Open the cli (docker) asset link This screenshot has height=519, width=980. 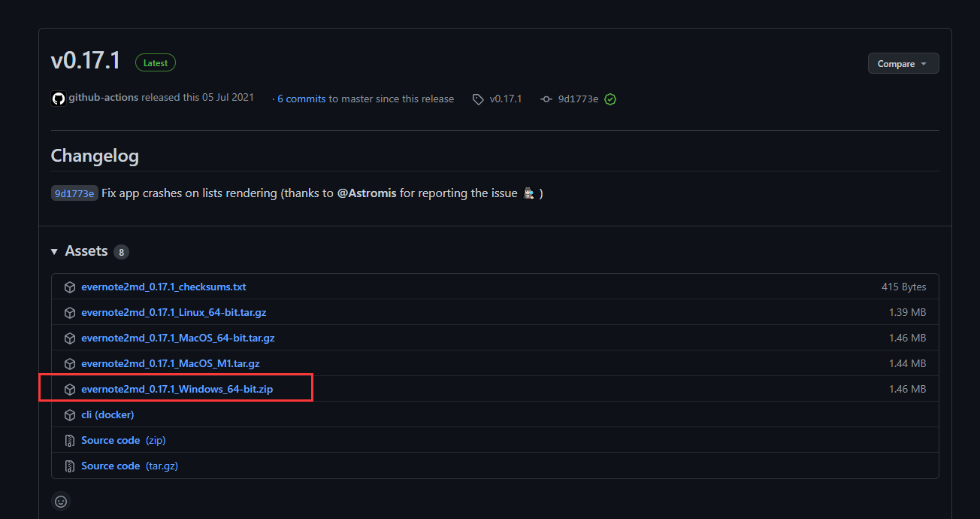[107, 414]
